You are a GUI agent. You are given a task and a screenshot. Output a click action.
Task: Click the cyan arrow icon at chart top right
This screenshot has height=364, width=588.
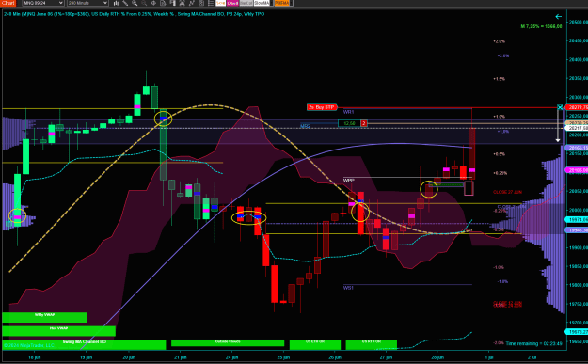click(x=559, y=17)
